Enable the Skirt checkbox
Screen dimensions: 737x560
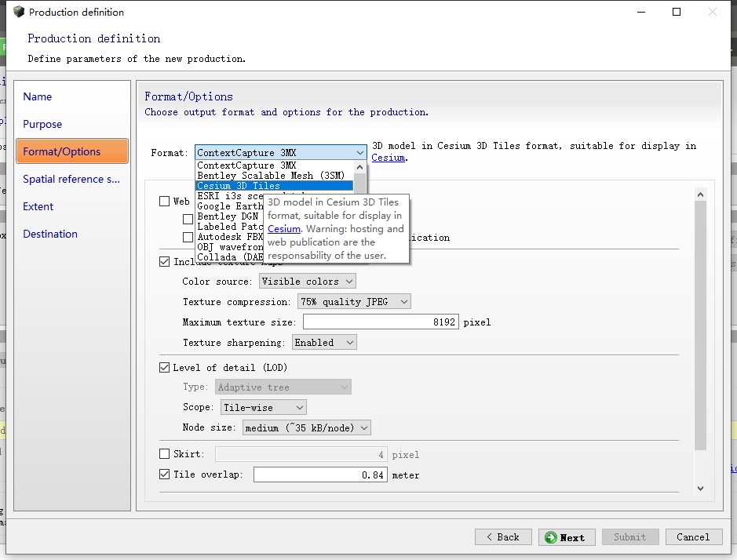click(x=164, y=454)
